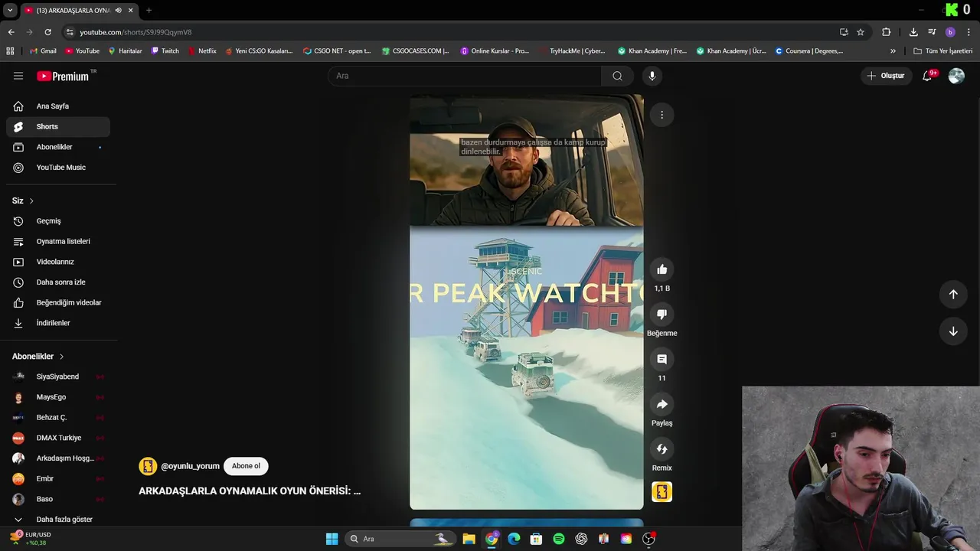Screen dimensions: 980x551
Task: Click the Chrome address bar URL
Action: pos(136,32)
